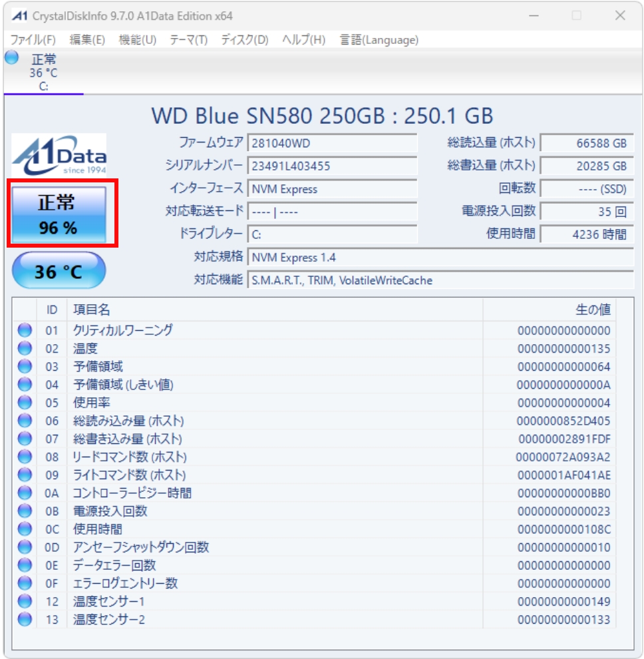Click the 総読込量 (ホスト) value 66588 GB
The height and width of the screenshot is (659, 644).
[x=587, y=143]
